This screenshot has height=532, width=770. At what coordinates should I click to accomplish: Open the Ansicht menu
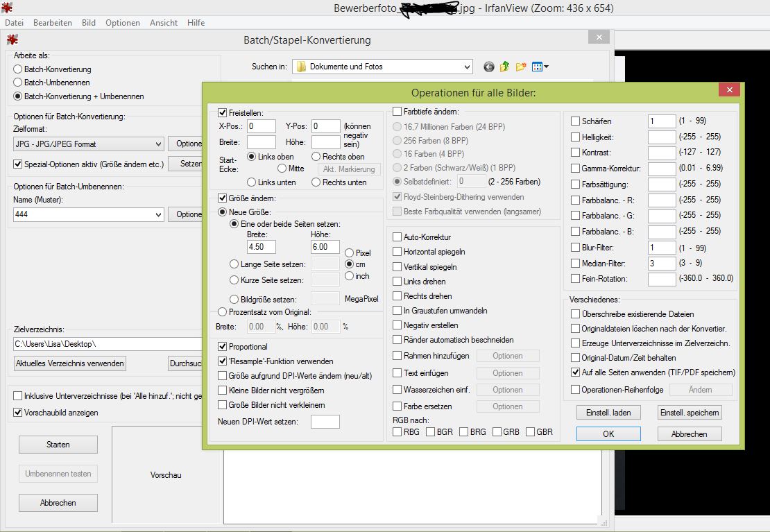164,23
